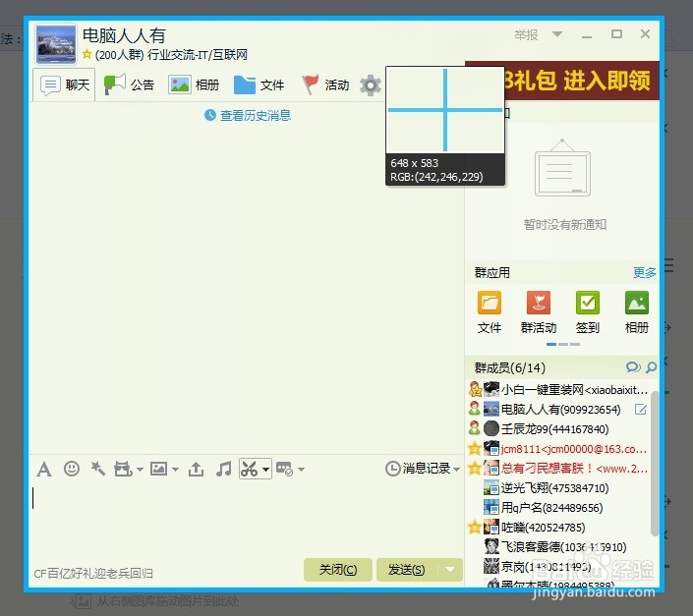
Task: Switch to the 相册 tab
Action: 194,84
